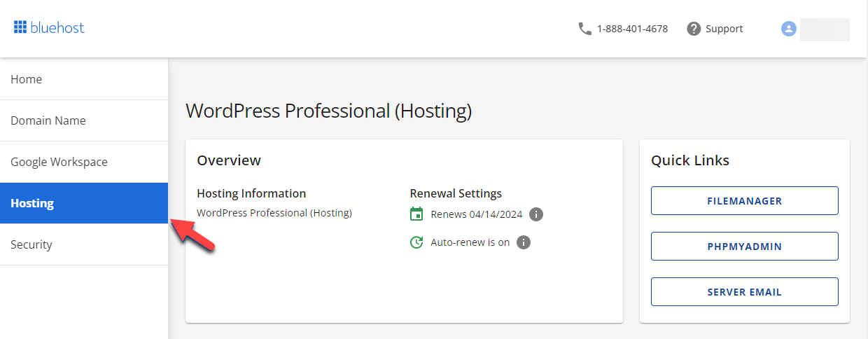Click the Support link in header
This screenshot has width=868, height=339.
[x=724, y=29]
